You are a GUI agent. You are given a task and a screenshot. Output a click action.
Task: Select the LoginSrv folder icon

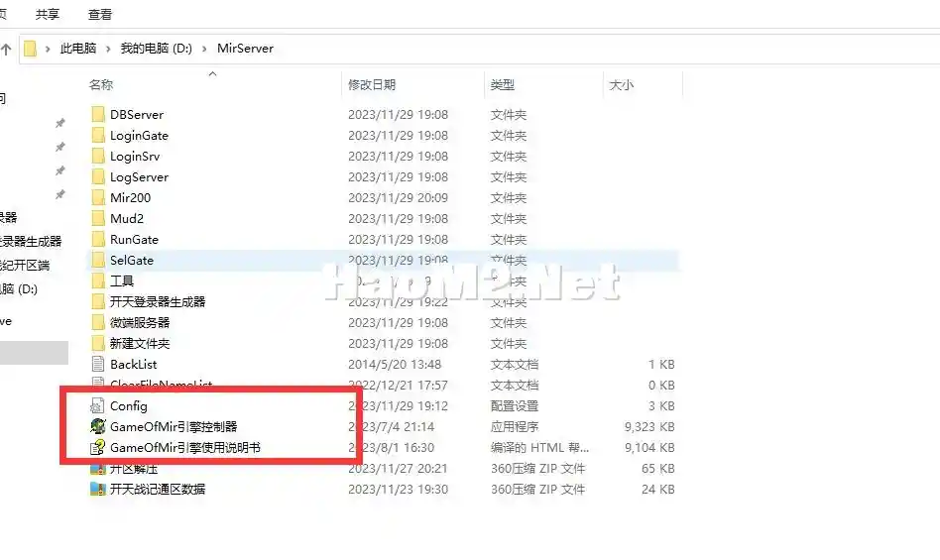tap(98, 157)
